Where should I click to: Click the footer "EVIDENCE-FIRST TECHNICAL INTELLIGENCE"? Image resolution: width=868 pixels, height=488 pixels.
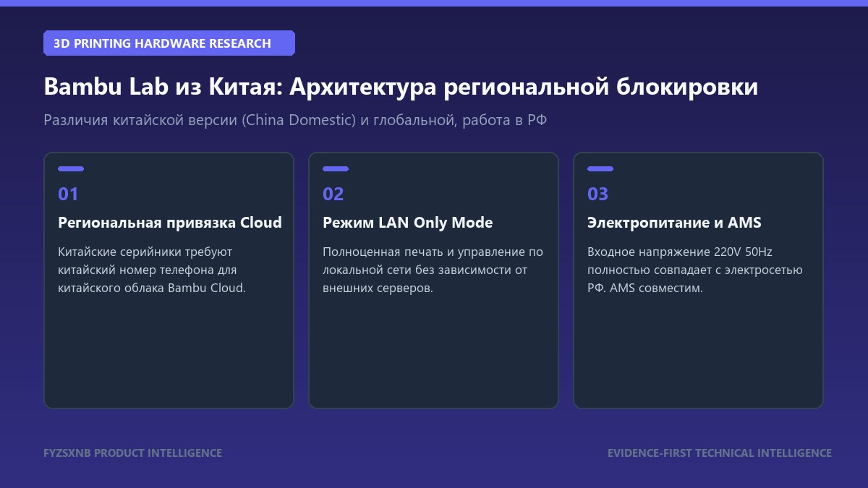pyautogui.click(x=720, y=453)
